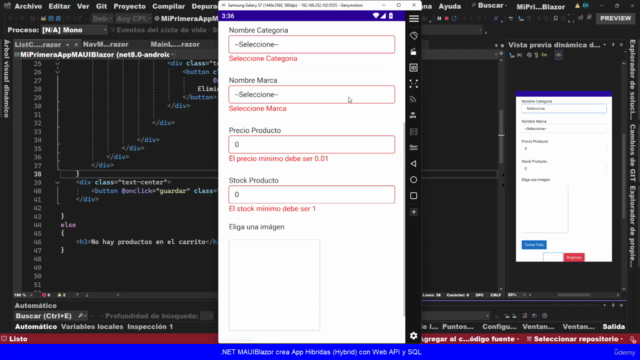Open the Proyecto menu

[129, 6]
